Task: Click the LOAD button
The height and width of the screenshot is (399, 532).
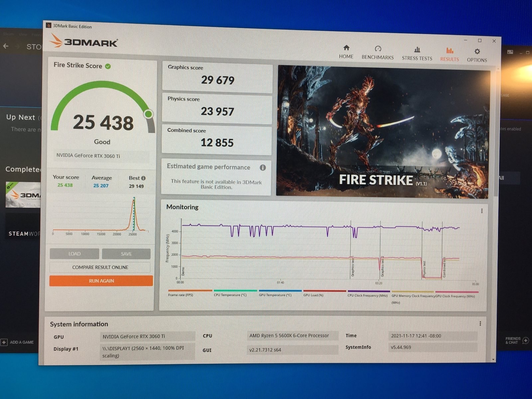Action: (x=74, y=254)
